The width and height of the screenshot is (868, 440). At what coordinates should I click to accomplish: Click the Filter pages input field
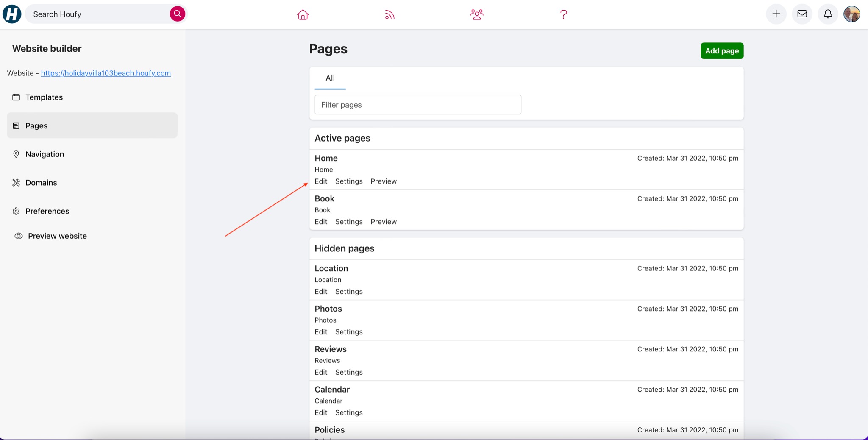click(418, 105)
